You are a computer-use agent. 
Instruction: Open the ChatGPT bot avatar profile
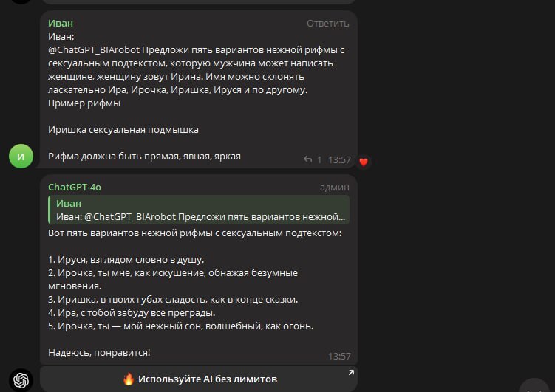pyautogui.click(x=21, y=379)
